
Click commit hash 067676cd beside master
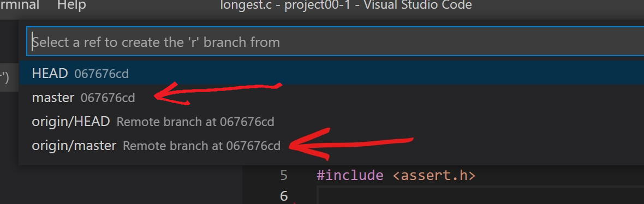pyautogui.click(x=108, y=98)
